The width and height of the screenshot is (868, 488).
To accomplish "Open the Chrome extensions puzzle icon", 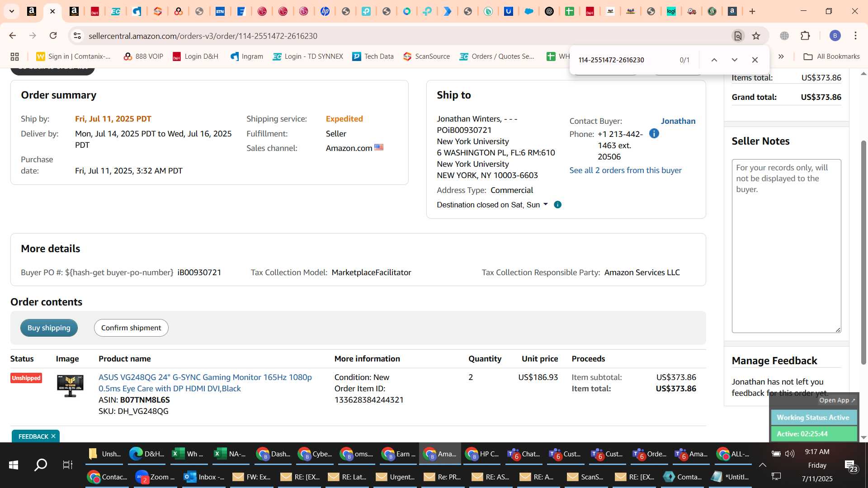I will tap(806, 36).
